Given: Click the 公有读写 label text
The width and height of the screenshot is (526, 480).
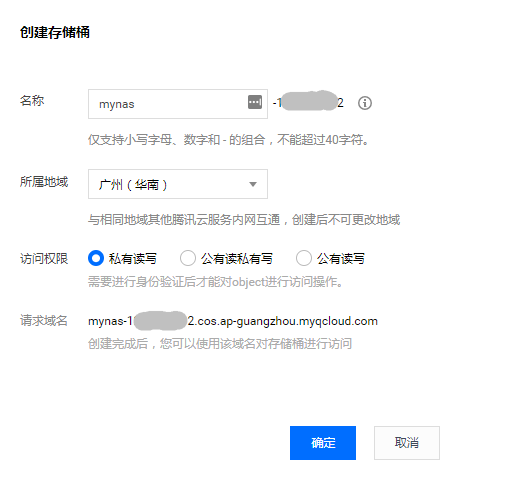Looking at the screenshot, I should click(x=341, y=259).
